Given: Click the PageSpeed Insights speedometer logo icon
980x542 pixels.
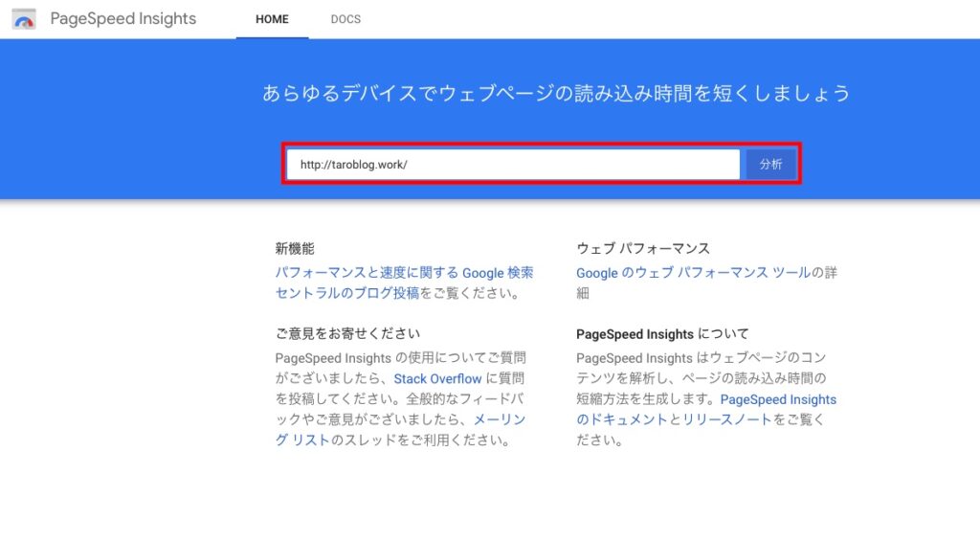Looking at the screenshot, I should point(24,19).
